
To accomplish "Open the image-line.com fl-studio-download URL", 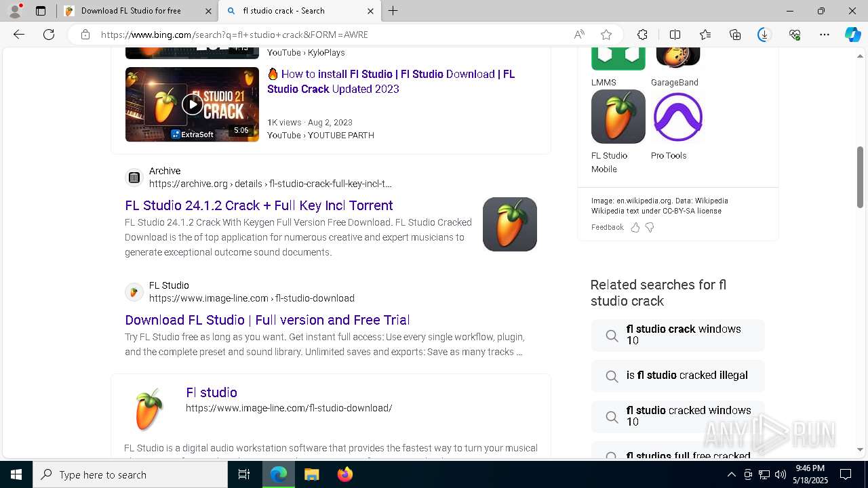I will [x=252, y=298].
